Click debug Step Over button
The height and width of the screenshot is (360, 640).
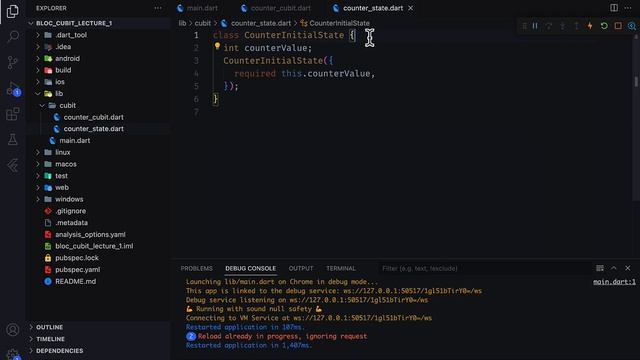pos(549,26)
